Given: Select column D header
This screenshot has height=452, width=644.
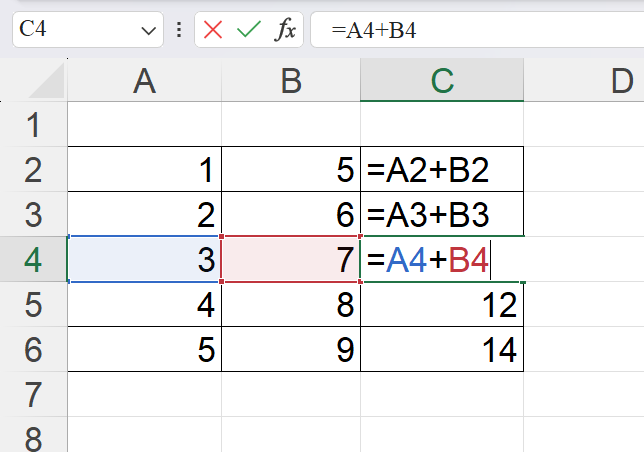Looking at the screenshot, I should [x=600, y=83].
